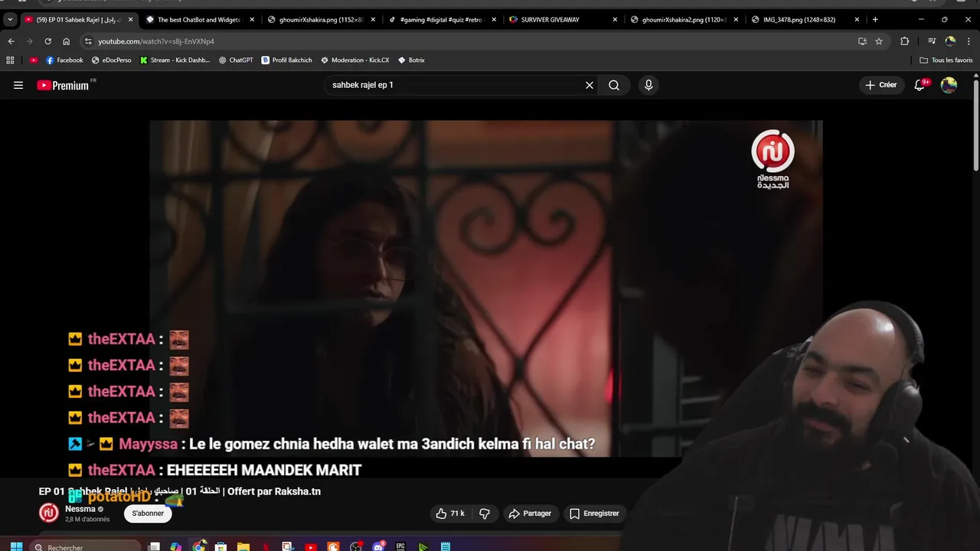Image resolution: width=980 pixels, height=551 pixels.
Task: Open the eDocPerso bookmark
Action: point(111,60)
